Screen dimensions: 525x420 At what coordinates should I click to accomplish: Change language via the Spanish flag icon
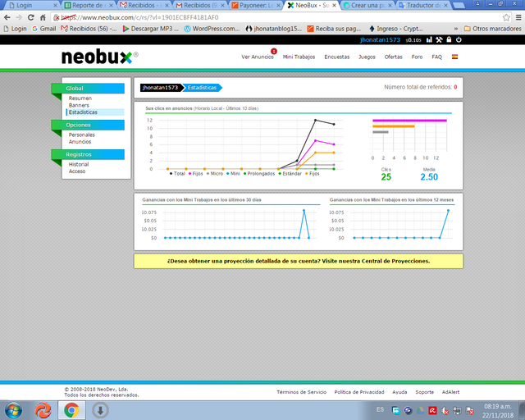coord(454,57)
